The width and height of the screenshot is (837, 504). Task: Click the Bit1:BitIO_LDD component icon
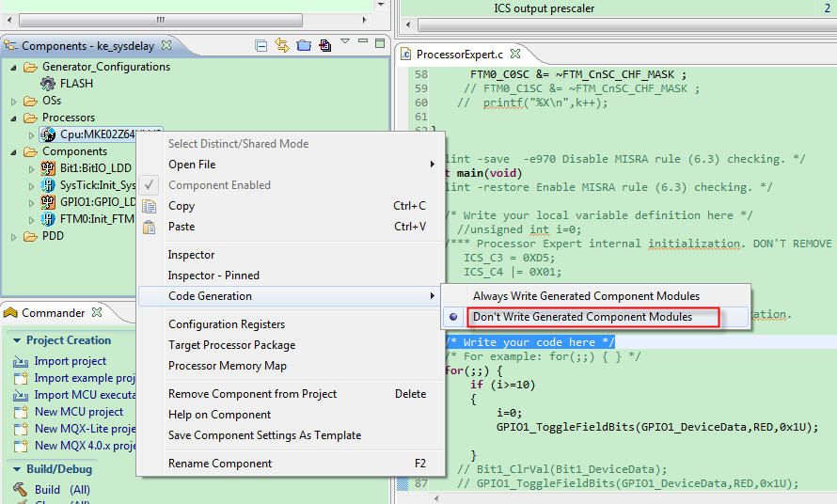point(48,168)
